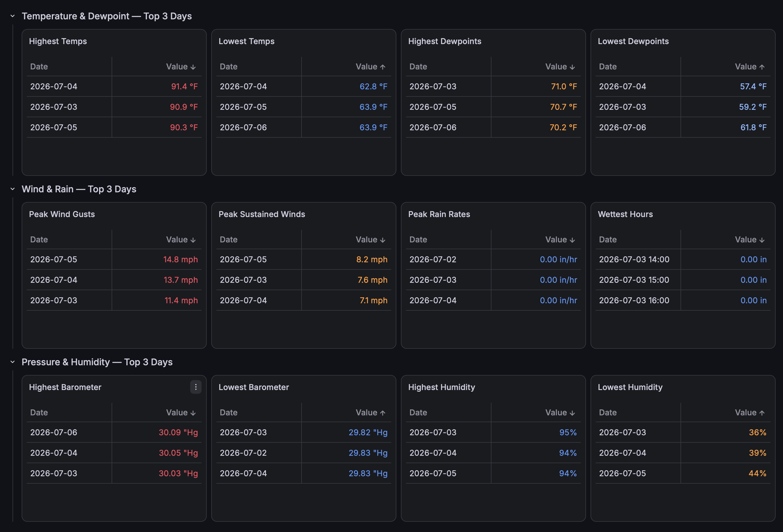The height and width of the screenshot is (532, 783).
Task: Click Date header in Lowest Barometer
Action: click(229, 413)
